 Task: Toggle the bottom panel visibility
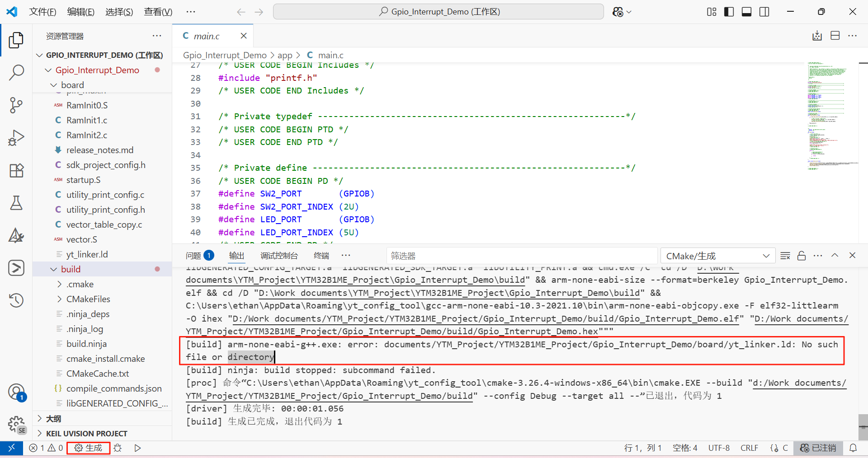click(747, 12)
